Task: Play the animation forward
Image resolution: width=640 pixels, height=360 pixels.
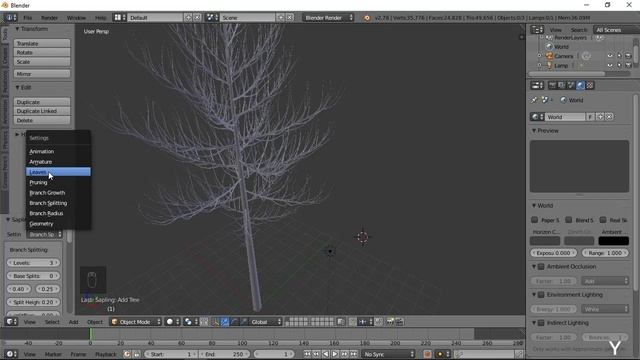Action: click(x=335, y=354)
